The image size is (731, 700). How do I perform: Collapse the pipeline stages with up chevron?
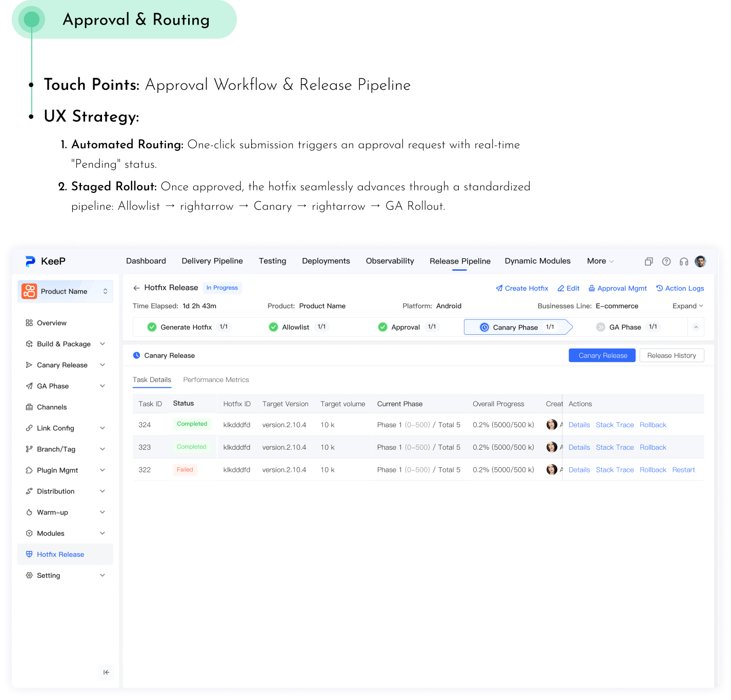point(696,327)
